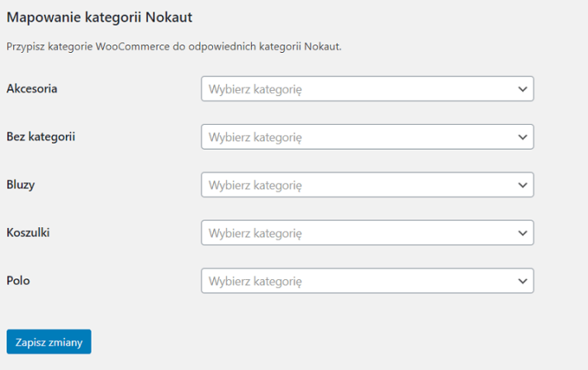The image size is (588, 370).
Task: Expand the Koszulki category select box
Action: click(367, 234)
